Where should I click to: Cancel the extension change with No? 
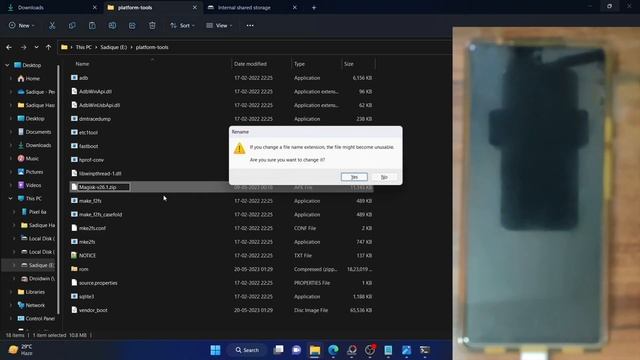pos(384,177)
